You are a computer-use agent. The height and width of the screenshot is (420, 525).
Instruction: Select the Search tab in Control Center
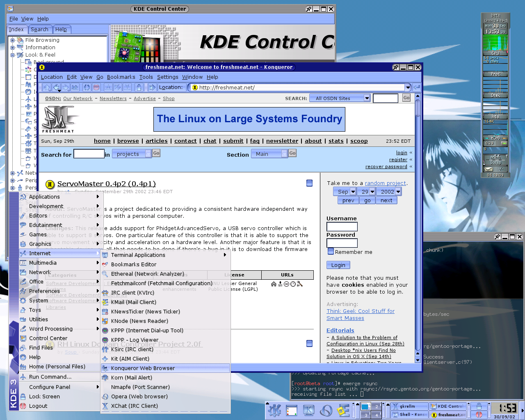point(39,30)
